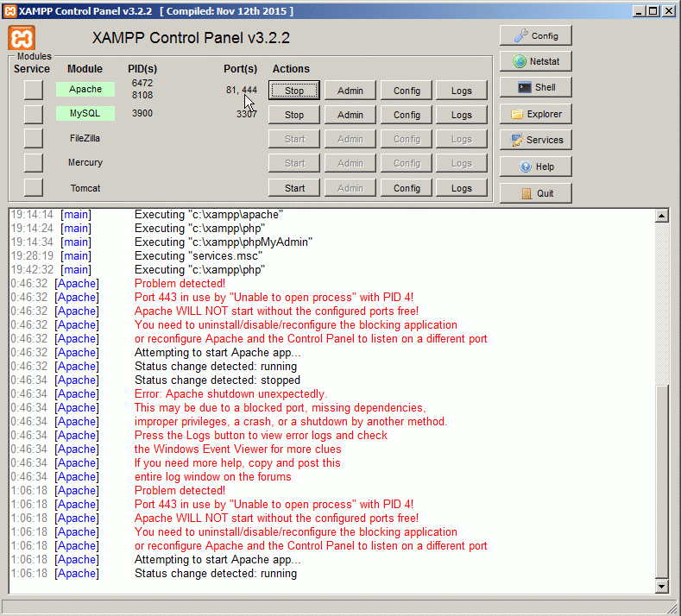Click the XAMPP title bar icon
Viewport: 681px width, 616px height.
click(9, 11)
